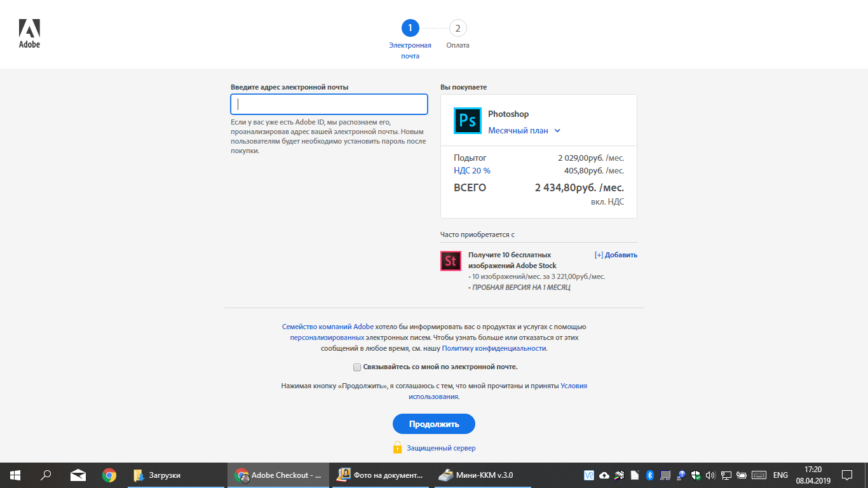The image size is (868, 488).
Task: Open Условия использования link
Action: [498, 391]
